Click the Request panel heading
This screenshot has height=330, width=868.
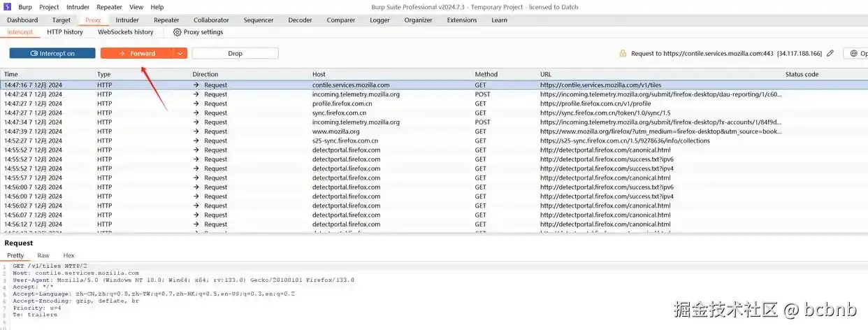pos(19,243)
